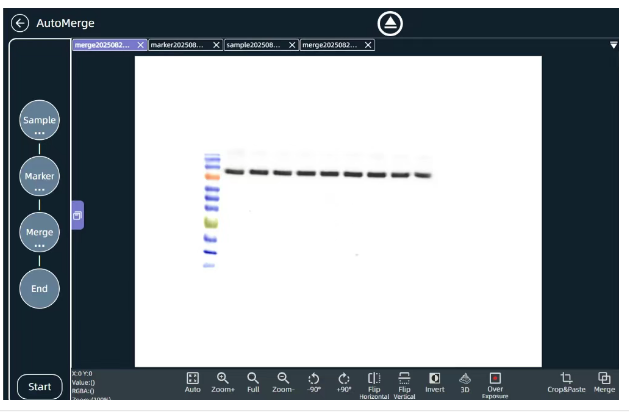Toggle Invert colors on the blot
The image size is (629, 416).
coord(434,378)
